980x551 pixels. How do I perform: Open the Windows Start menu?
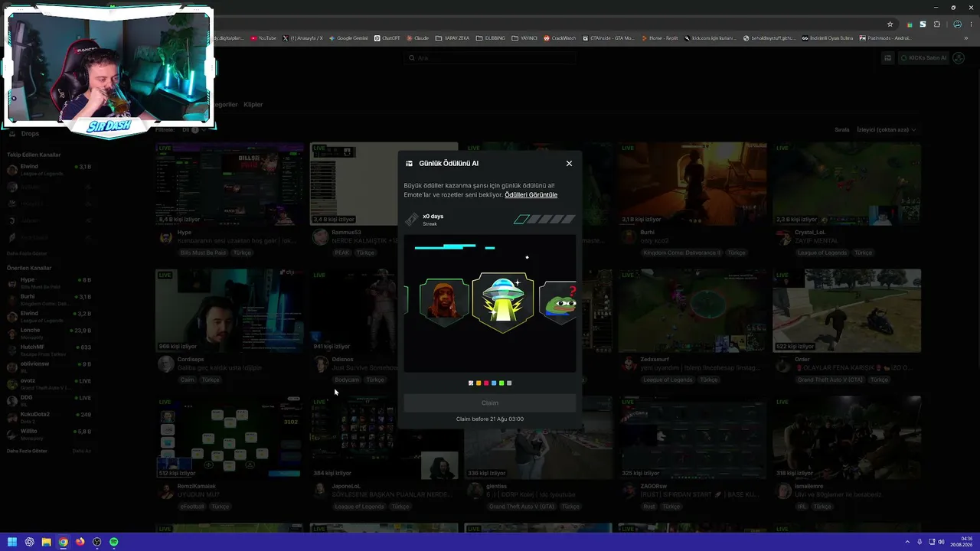[12, 542]
